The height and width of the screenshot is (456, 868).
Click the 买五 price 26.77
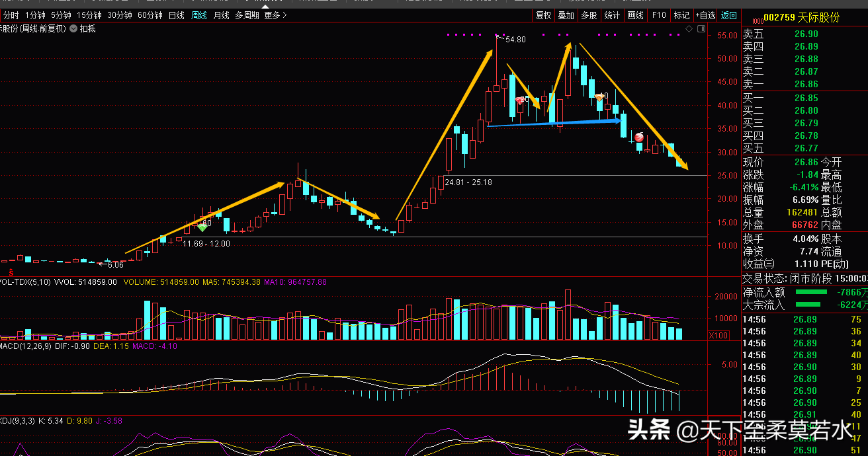pyautogui.click(x=806, y=149)
